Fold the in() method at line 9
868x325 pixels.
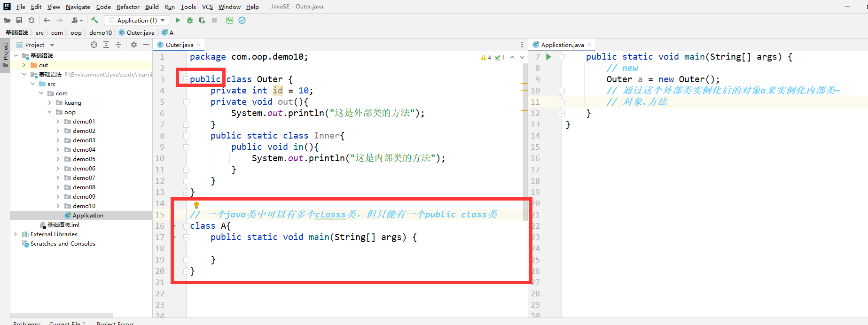pos(186,147)
